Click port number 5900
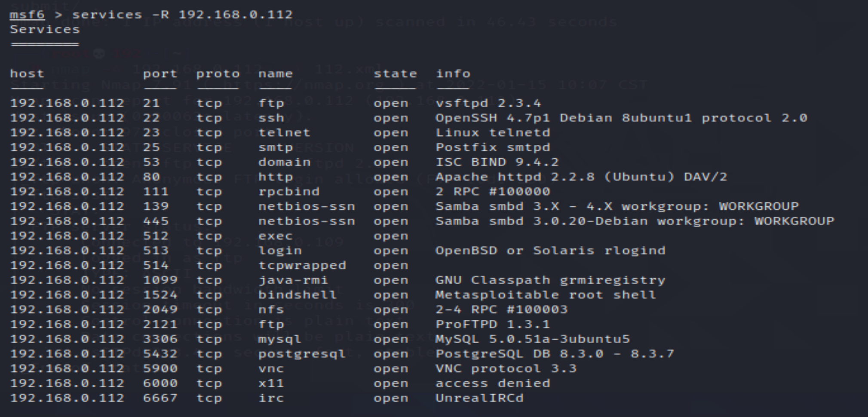This screenshot has height=417, width=868. click(x=160, y=368)
